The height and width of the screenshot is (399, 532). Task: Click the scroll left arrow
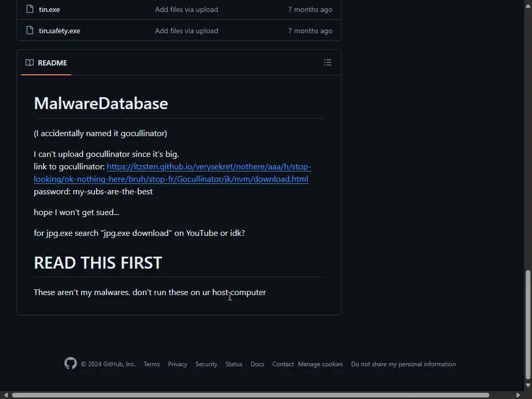[x=6, y=395]
